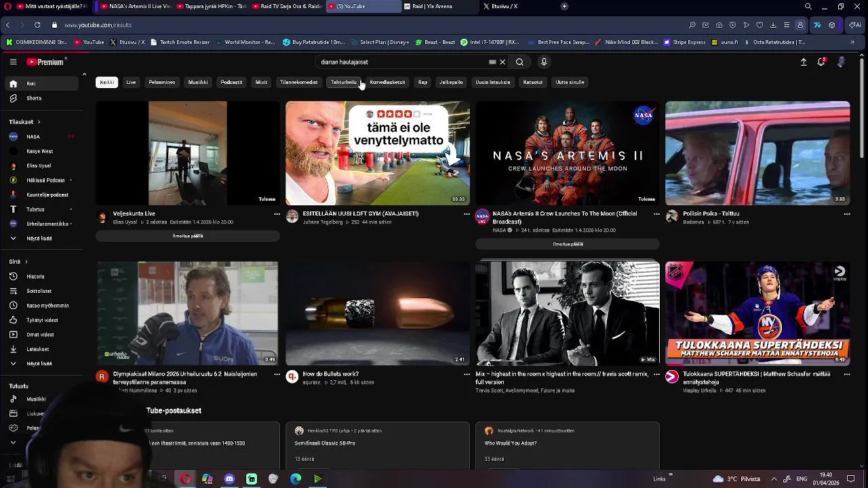Open Katso myöhemmin list
868x488 pixels.
(x=43, y=306)
